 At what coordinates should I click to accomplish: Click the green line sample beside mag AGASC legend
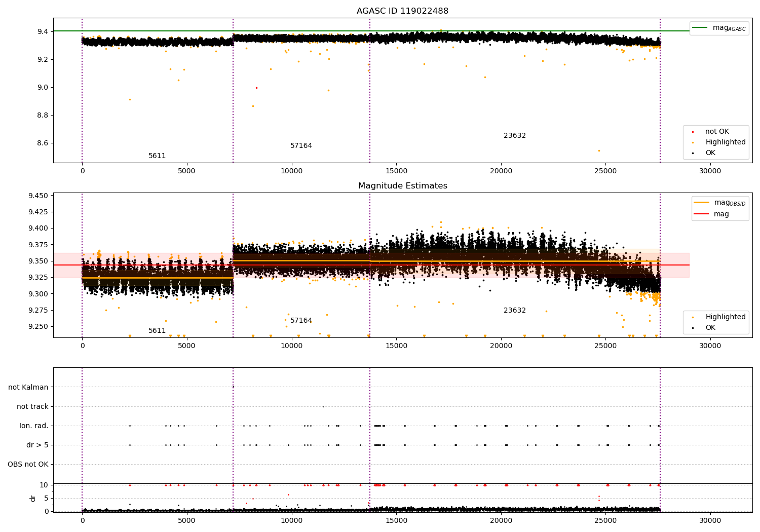700,27
